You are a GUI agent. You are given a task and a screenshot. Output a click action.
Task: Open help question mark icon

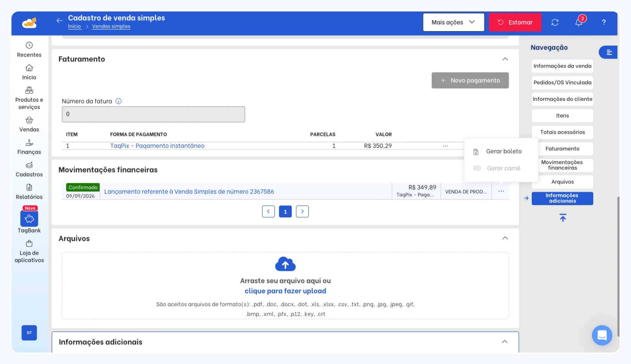[x=604, y=22]
